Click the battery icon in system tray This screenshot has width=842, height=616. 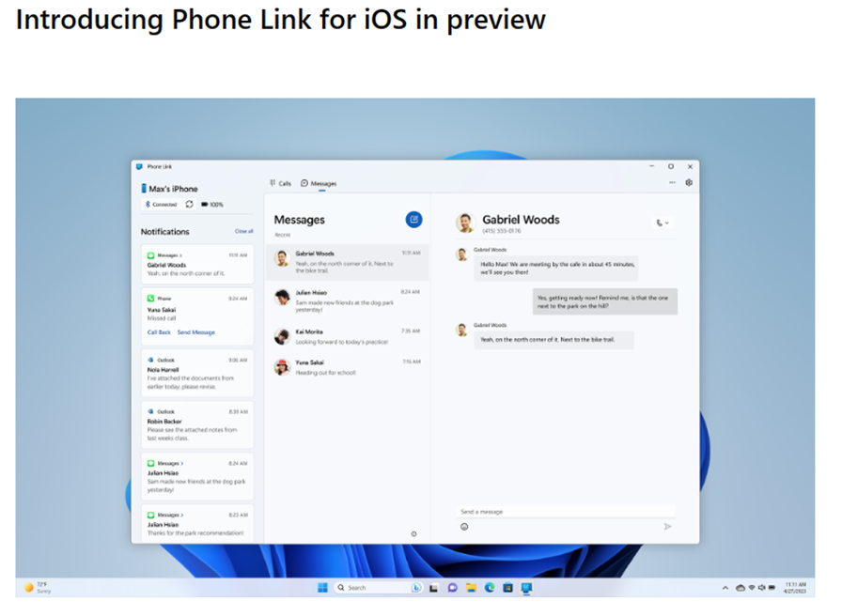click(772, 588)
